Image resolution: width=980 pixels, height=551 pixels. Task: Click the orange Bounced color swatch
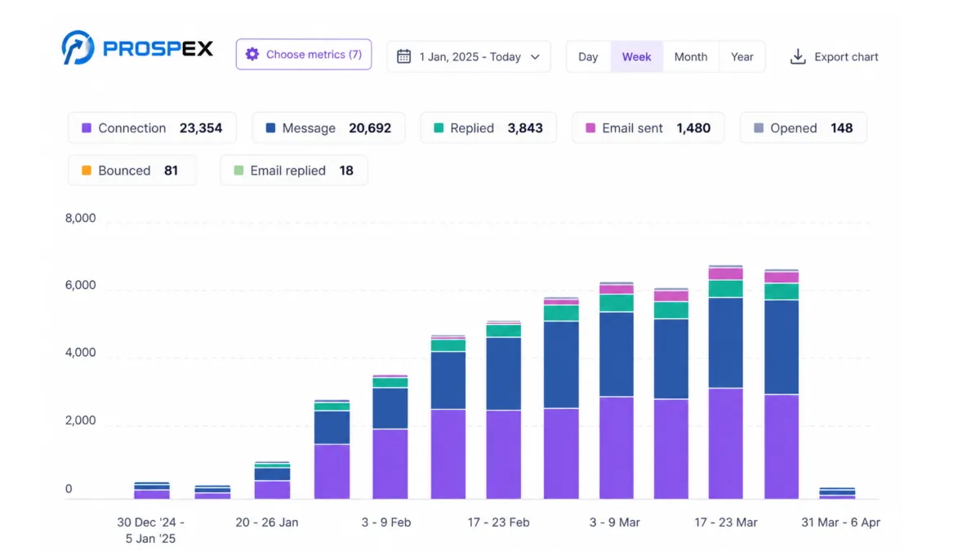click(87, 171)
